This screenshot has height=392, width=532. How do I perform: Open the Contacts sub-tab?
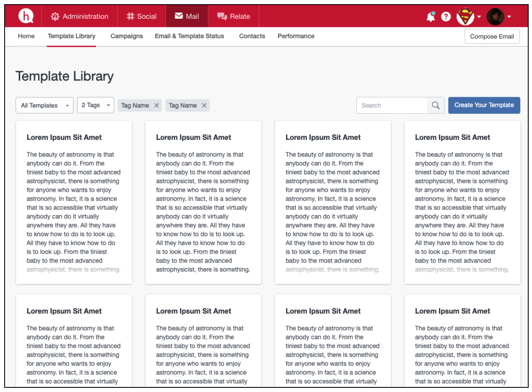coord(252,36)
